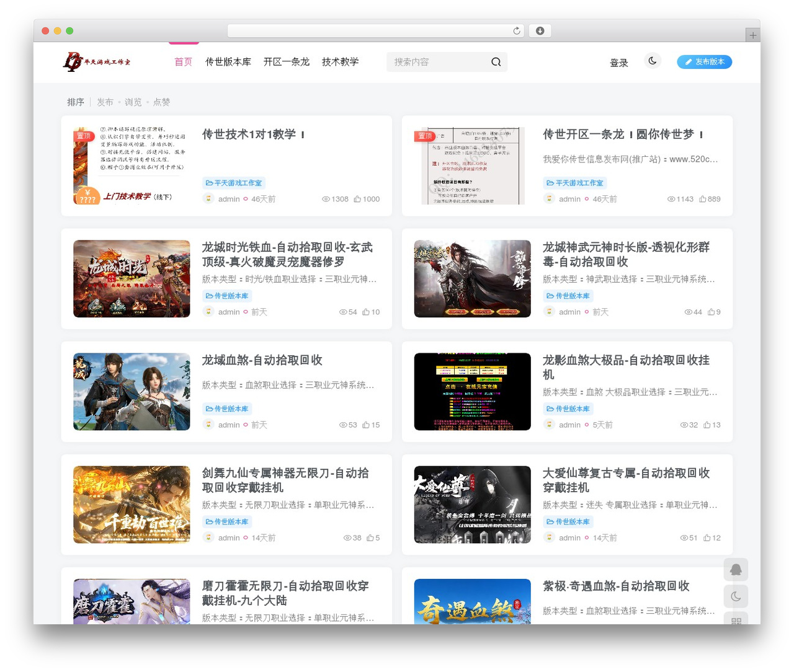Click the browser address bar

click(376, 31)
